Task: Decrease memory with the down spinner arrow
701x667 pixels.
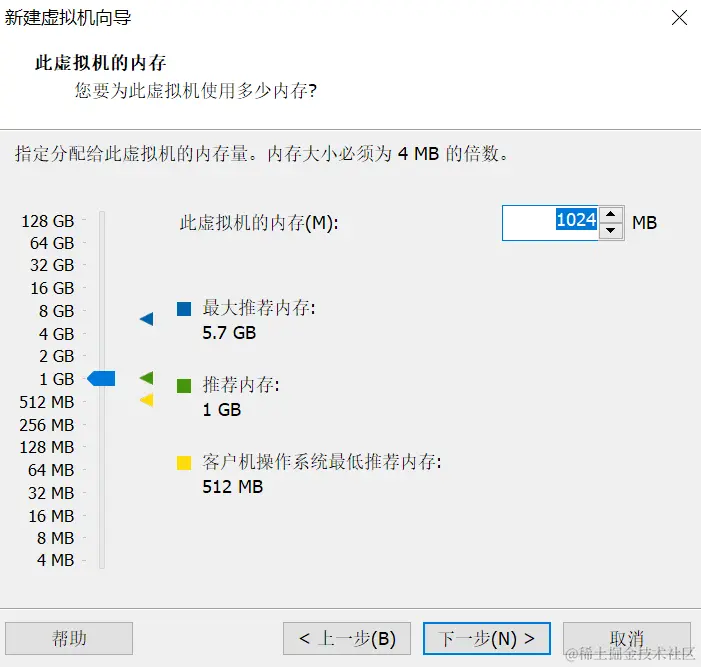Action: (x=611, y=231)
